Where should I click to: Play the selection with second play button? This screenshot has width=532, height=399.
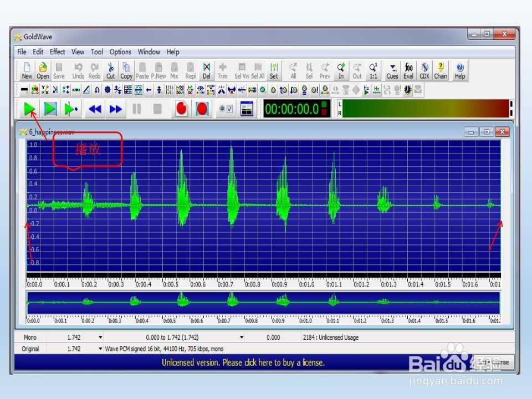(50, 109)
